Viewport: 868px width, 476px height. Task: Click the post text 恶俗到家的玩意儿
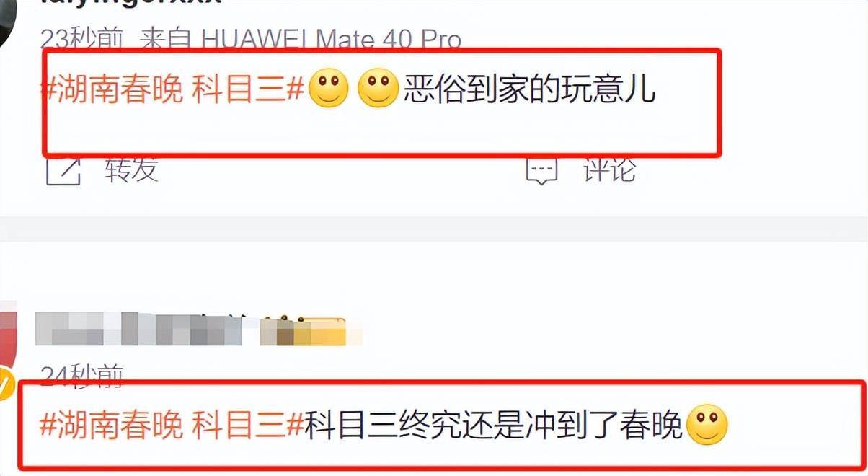point(529,91)
